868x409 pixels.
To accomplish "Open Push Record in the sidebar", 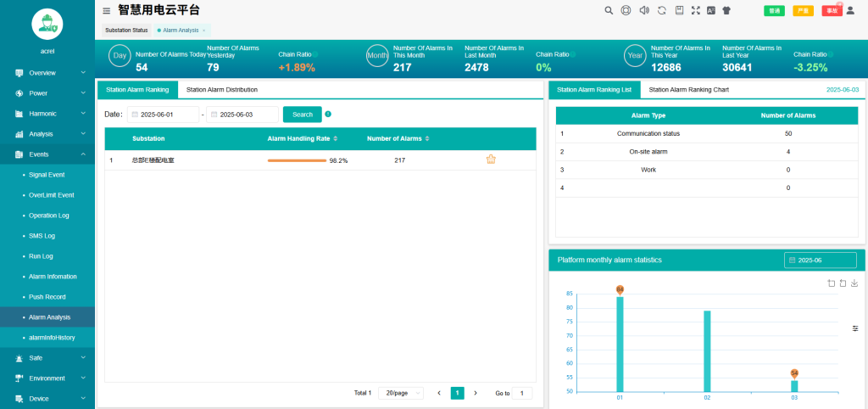I will [47, 297].
